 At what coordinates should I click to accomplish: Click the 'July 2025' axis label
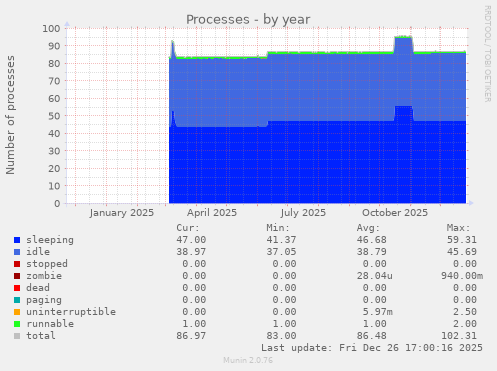click(303, 213)
